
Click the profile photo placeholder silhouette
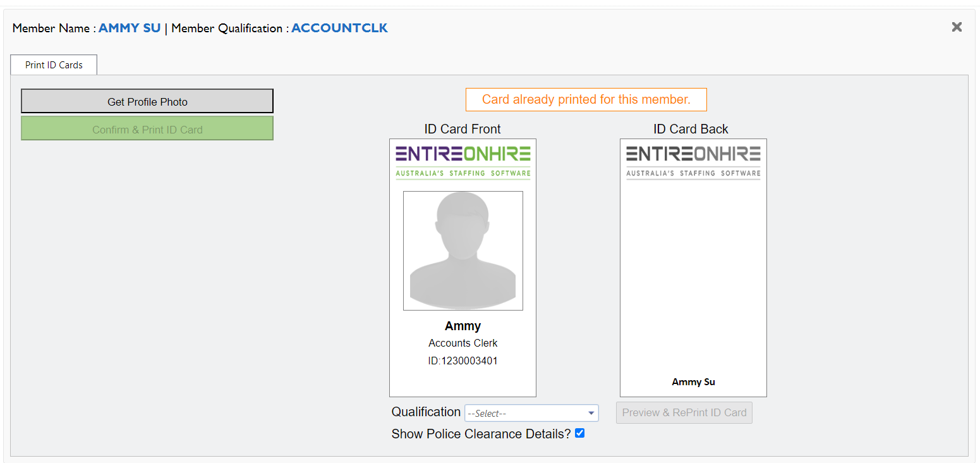coord(463,250)
